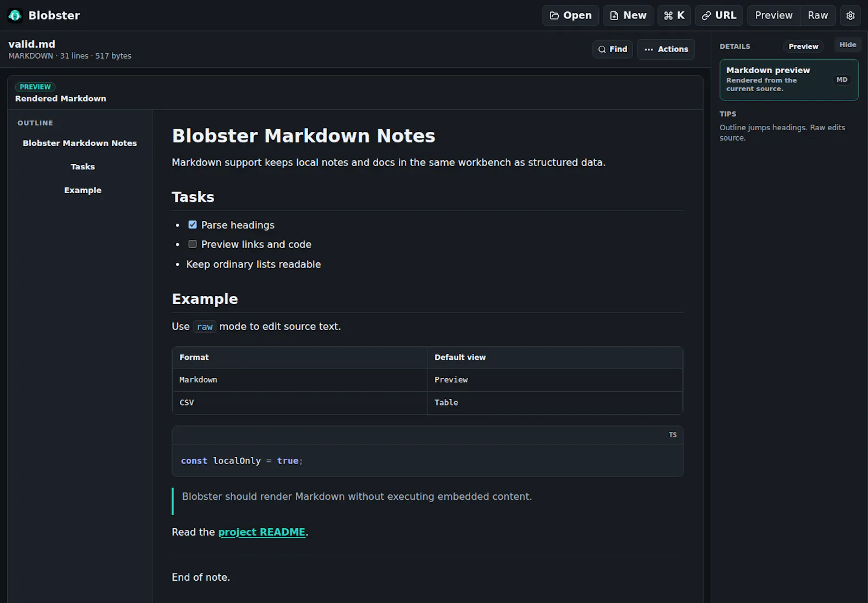Open the project README link
The width and height of the screenshot is (868, 603).
(261, 532)
